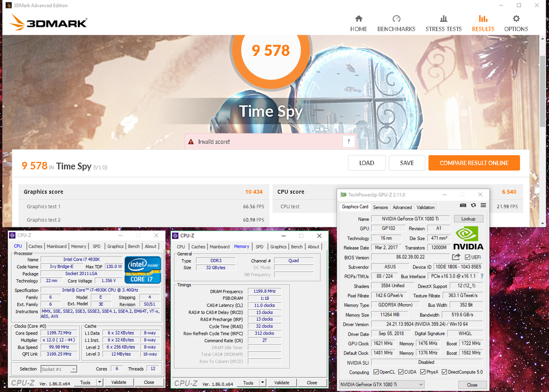This screenshot has width=549, height=392.
Task: Click the Compare Result Online button
Action: 474,163
